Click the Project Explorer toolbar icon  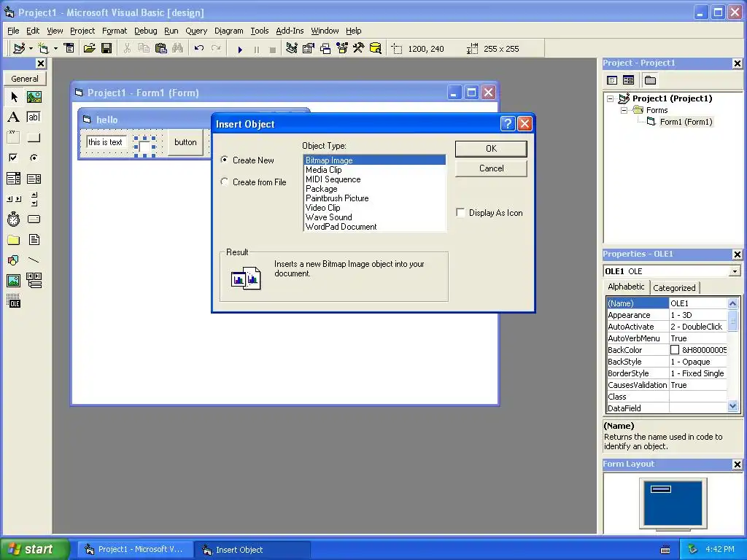(x=292, y=48)
